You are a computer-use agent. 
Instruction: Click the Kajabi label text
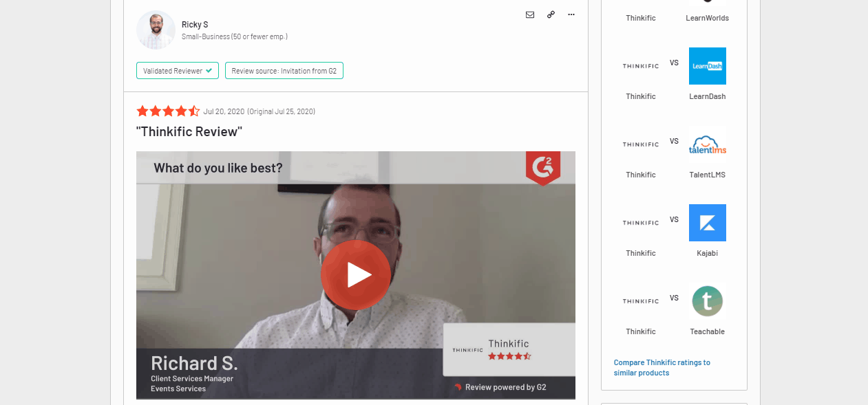[708, 253]
